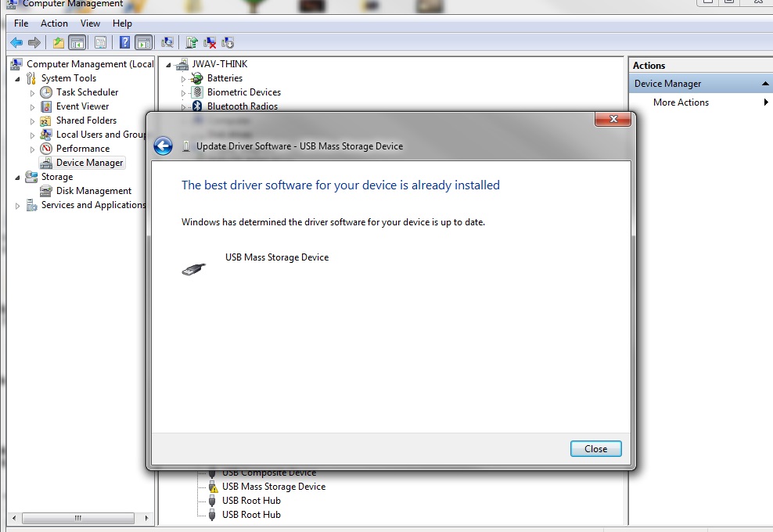Toggle Show/Hide Action Pane toolbar button
The image size is (773, 532).
[144, 42]
